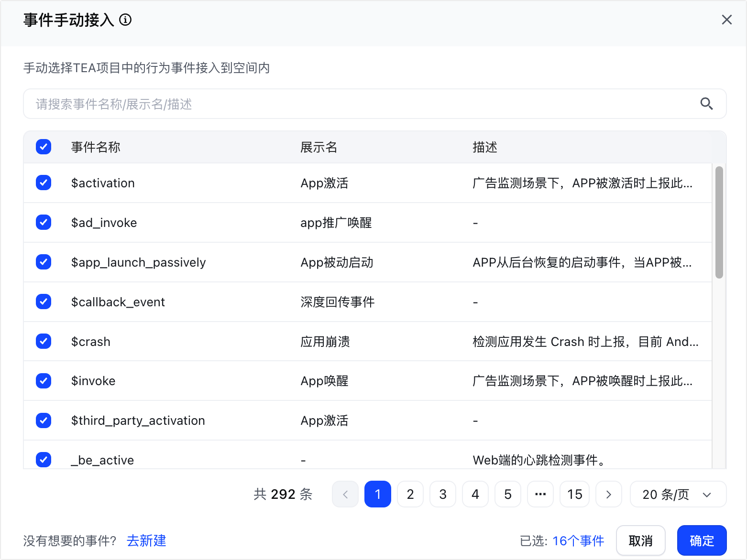
Task: Uncheck the $third_party_activation checkbox
Action: click(x=44, y=420)
